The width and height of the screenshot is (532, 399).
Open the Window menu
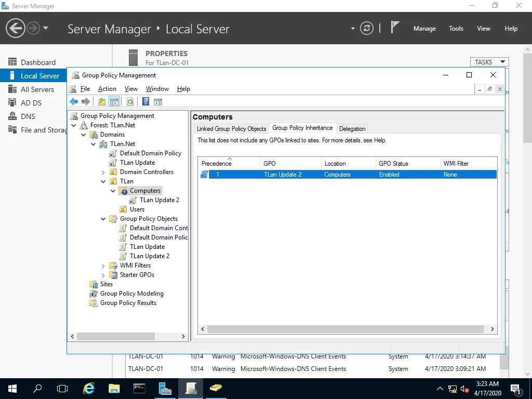point(157,89)
